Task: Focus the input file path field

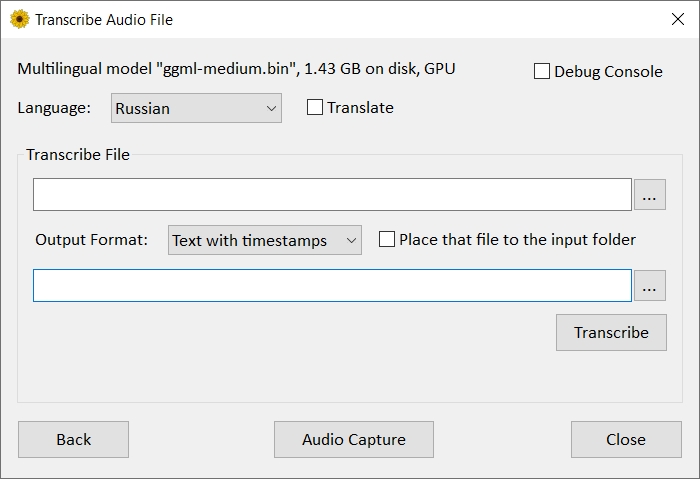Action: point(333,195)
